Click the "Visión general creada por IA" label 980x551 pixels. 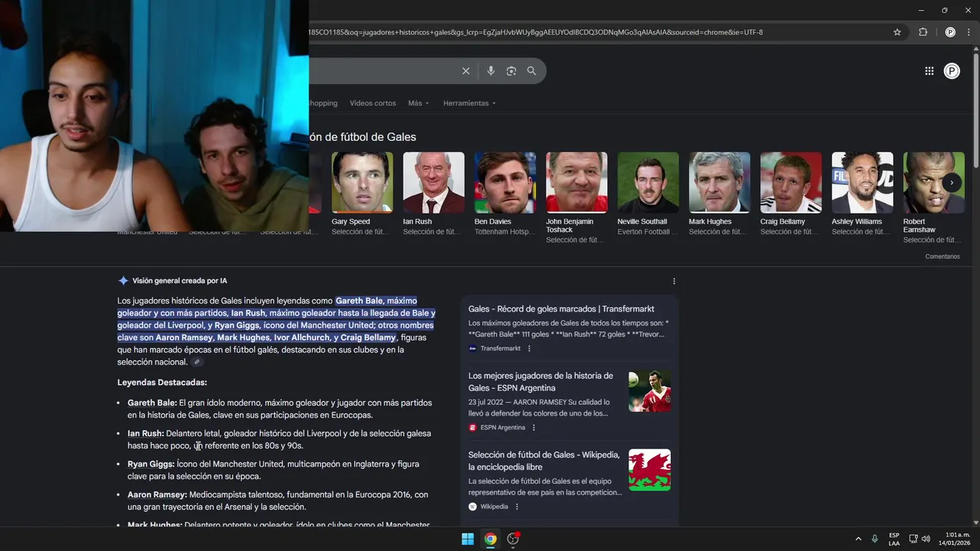click(179, 281)
